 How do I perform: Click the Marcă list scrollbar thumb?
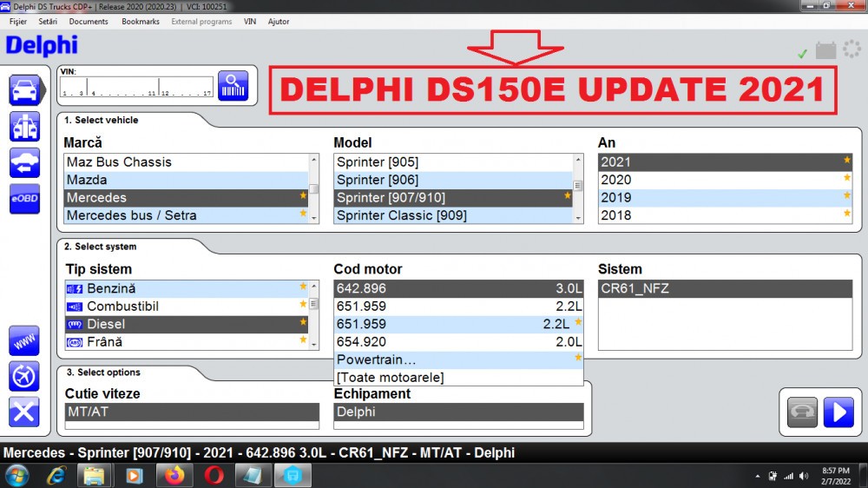pyautogui.click(x=314, y=189)
